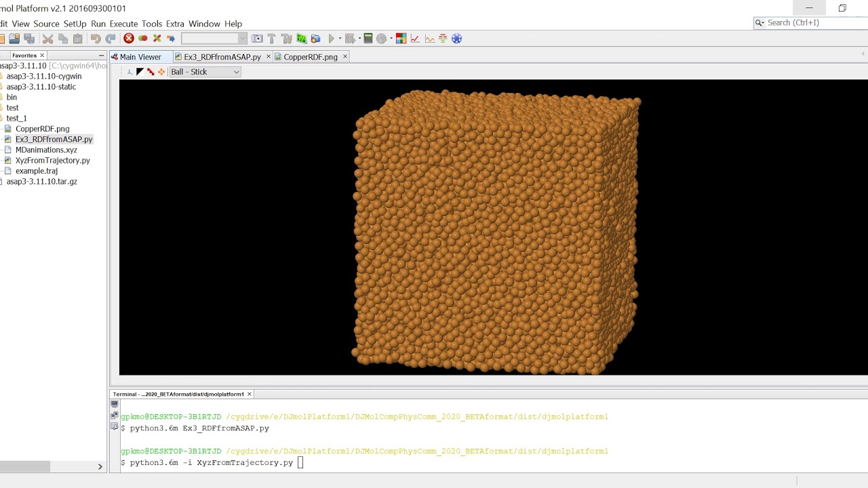
Task: Click the debug step icon with dropdown arrow
Action: 351,39
